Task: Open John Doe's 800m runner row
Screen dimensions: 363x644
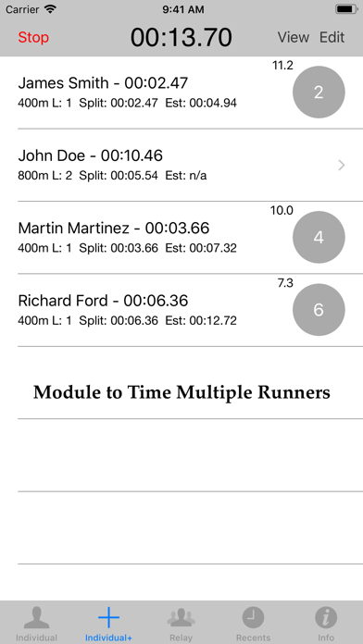Action: coord(181,165)
